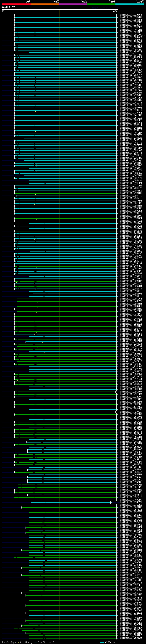
Task: Select label UniRef100_B7FHJ3
Action: point(131,615)
